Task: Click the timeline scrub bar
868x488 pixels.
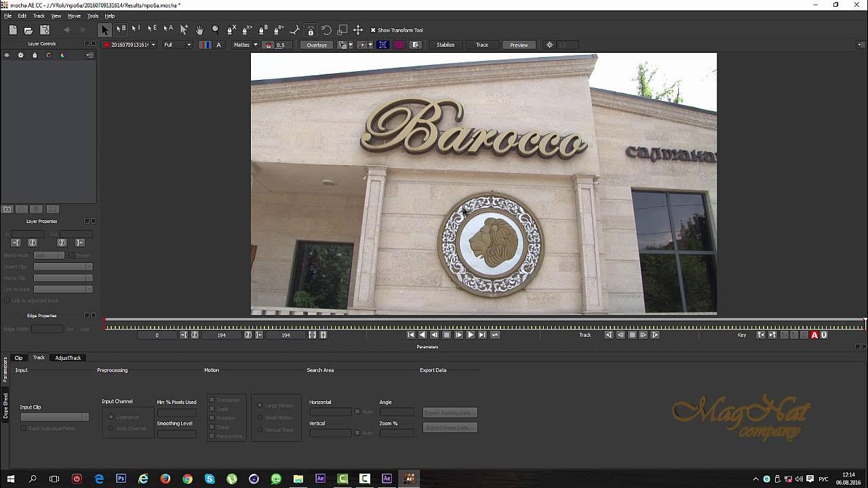Action: (485, 321)
